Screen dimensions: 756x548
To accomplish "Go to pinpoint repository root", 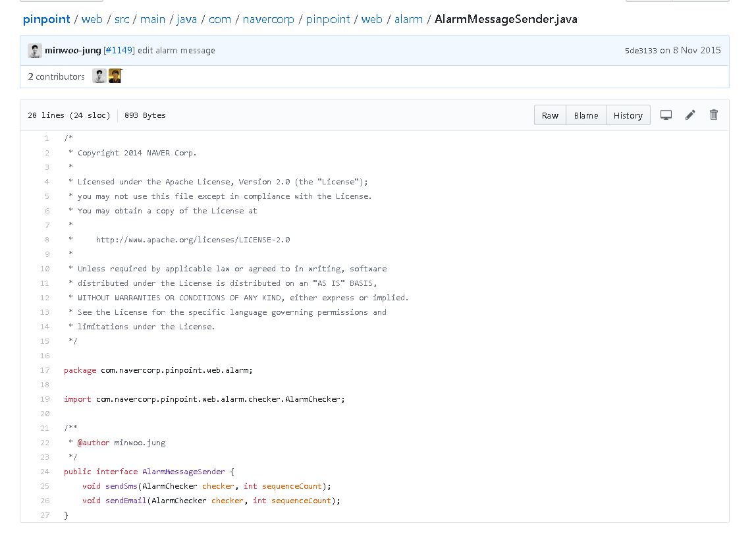I will coord(46,19).
